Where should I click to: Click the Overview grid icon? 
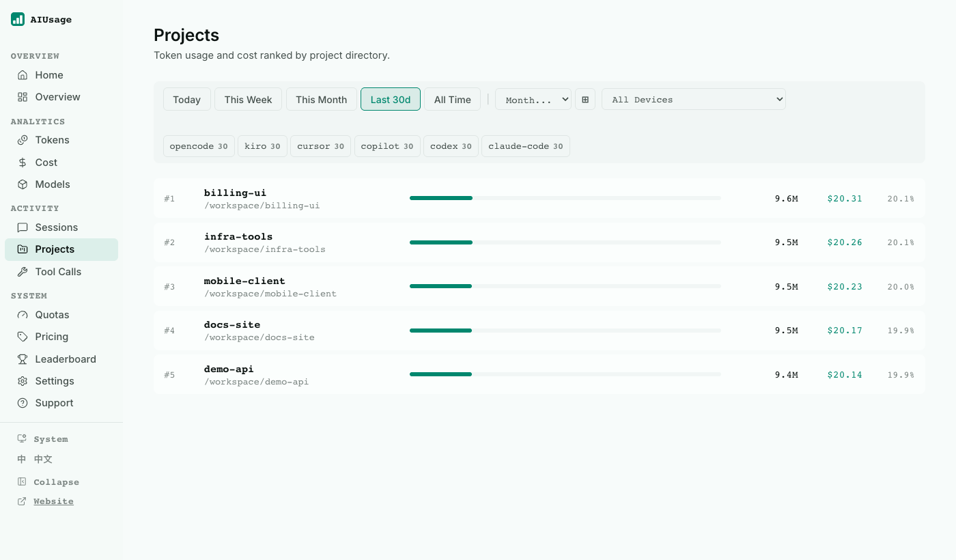point(23,97)
